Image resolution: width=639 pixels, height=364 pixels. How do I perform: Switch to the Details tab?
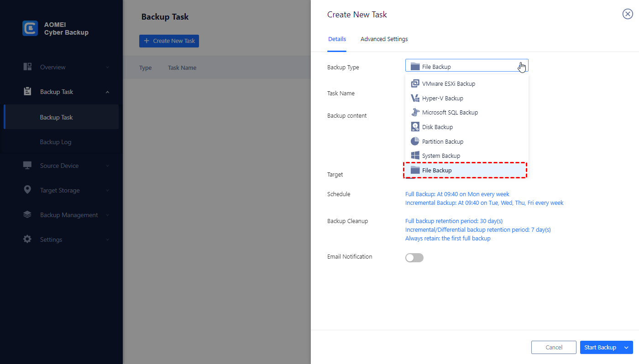coord(337,39)
